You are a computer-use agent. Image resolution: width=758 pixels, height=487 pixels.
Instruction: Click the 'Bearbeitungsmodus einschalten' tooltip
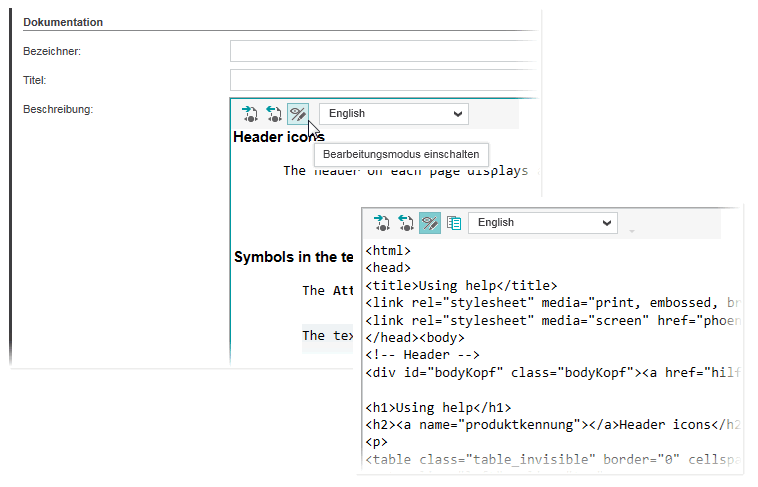[x=401, y=155]
